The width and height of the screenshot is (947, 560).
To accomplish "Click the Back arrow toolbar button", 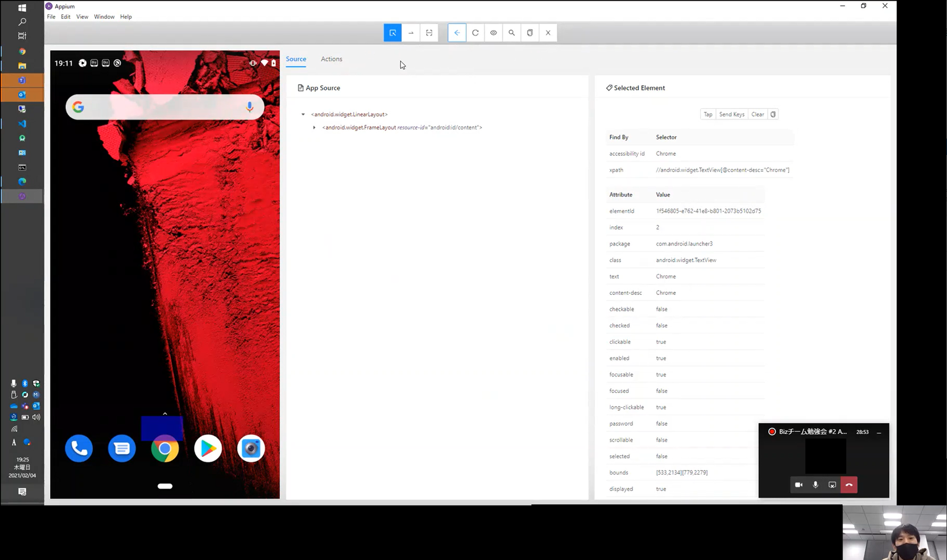I will pos(457,33).
